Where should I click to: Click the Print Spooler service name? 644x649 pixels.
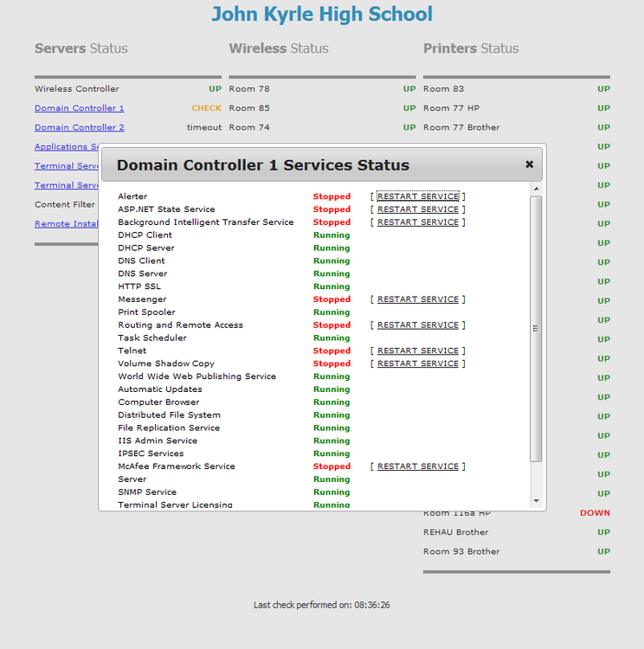point(146,312)
